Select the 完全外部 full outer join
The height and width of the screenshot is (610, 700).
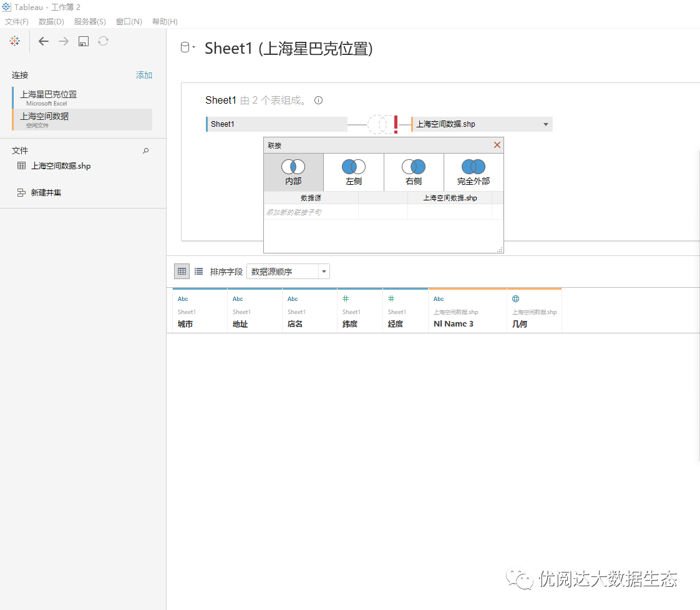click(x=474, y=172)
